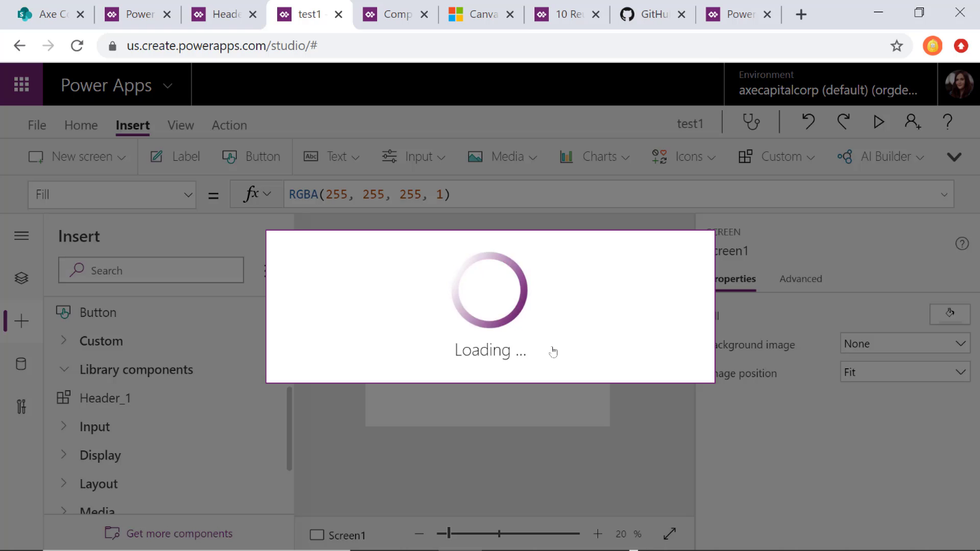Select the Insert tab
Screen dimensions: 980x551
click(133, 125)
